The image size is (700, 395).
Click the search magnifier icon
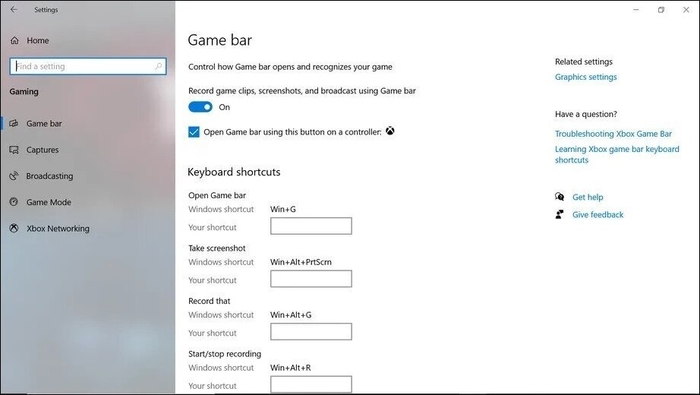pos(158,67)
